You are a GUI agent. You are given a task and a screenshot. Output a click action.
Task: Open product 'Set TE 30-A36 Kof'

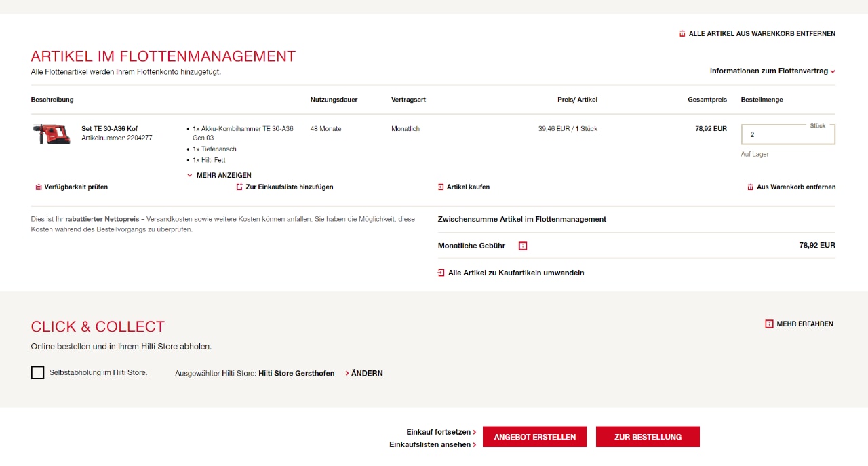[x=109, y=128]
